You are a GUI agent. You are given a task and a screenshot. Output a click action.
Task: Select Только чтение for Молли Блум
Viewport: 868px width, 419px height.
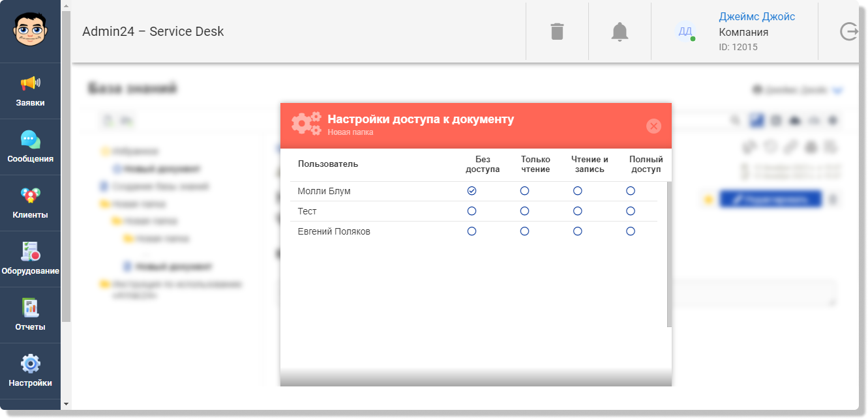point(524,191)
